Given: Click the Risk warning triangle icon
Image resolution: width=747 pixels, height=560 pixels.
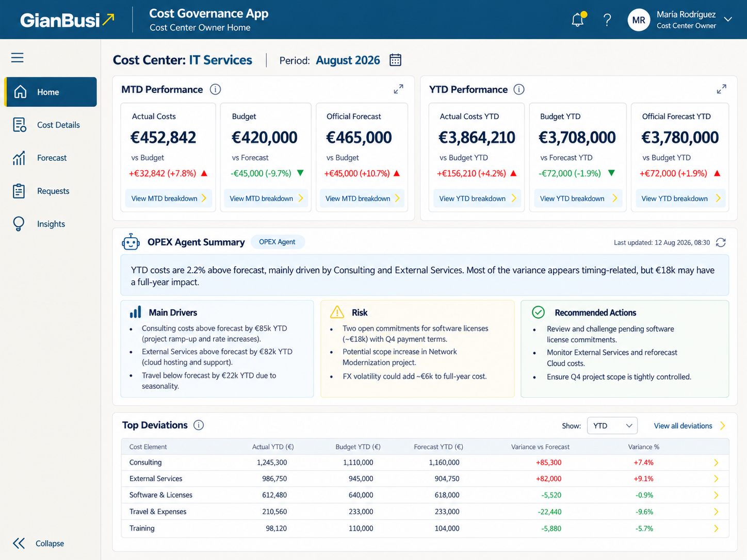Looking at the screenshot, I should point(337,312).
